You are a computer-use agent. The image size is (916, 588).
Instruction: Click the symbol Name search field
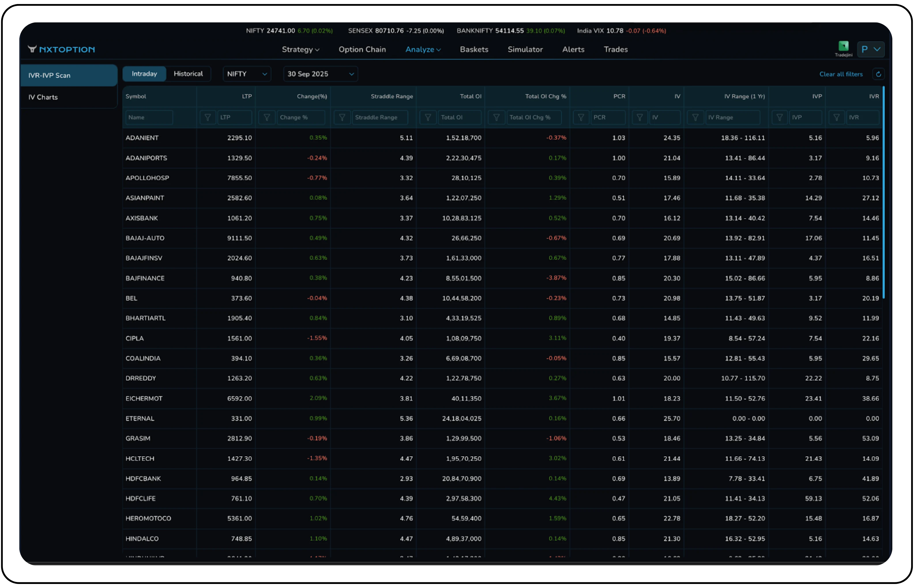[149, 117]
